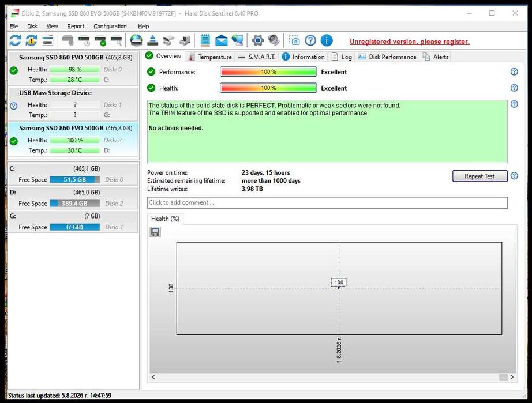Open the blue notepad report icon
The image size is (532, 403).
[205, 41]
